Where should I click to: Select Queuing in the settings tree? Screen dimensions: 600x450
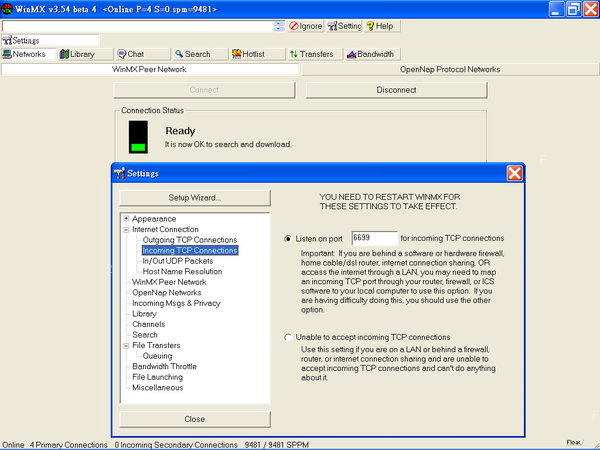(x=157, y=356)
